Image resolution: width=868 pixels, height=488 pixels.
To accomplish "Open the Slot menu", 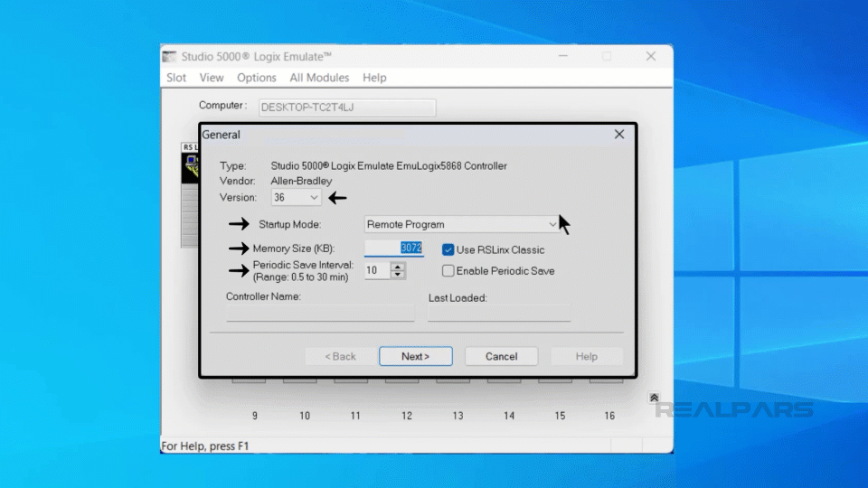I will click(x=176, y=78).
